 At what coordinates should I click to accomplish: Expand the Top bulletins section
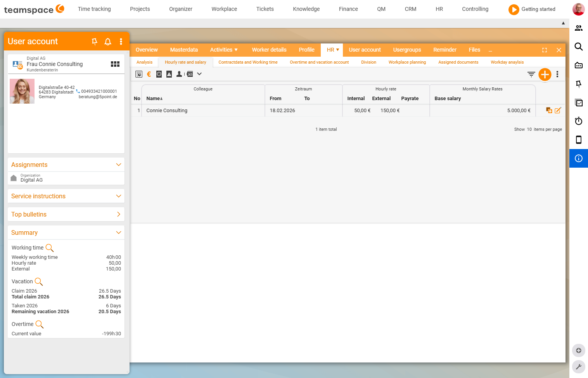pyautogui.click(x=119, y=214)
